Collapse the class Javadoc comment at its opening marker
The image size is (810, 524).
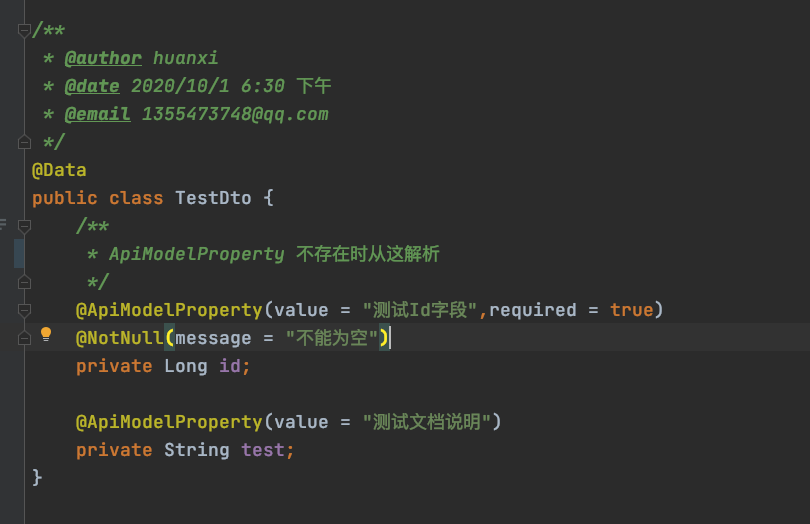[24, 31]
